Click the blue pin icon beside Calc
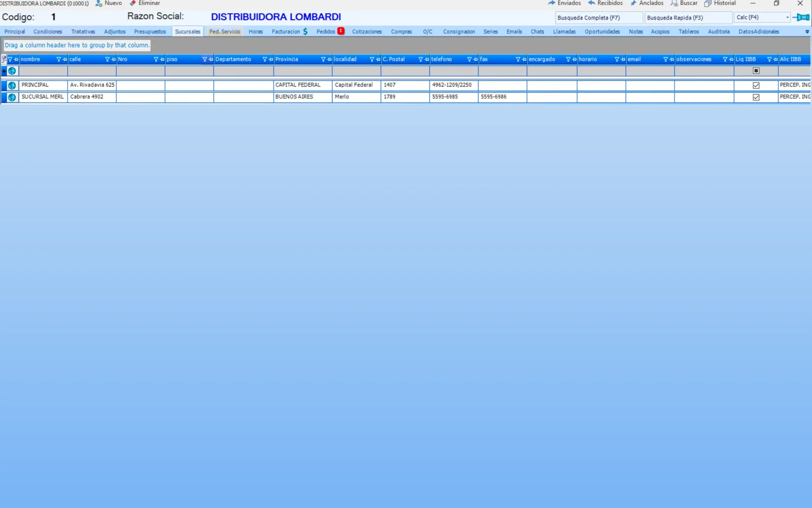 tap(801, 17)
